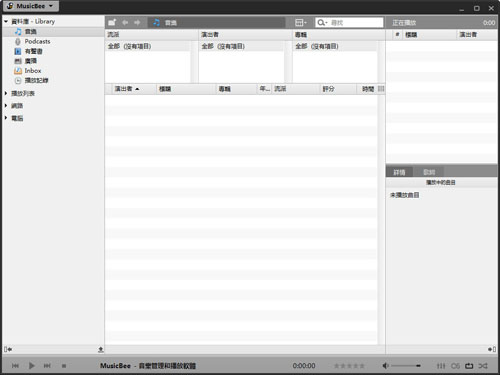500x375 pixels.
Task: Select the all-items row in artist browser
Action: (x=241, y=46)
